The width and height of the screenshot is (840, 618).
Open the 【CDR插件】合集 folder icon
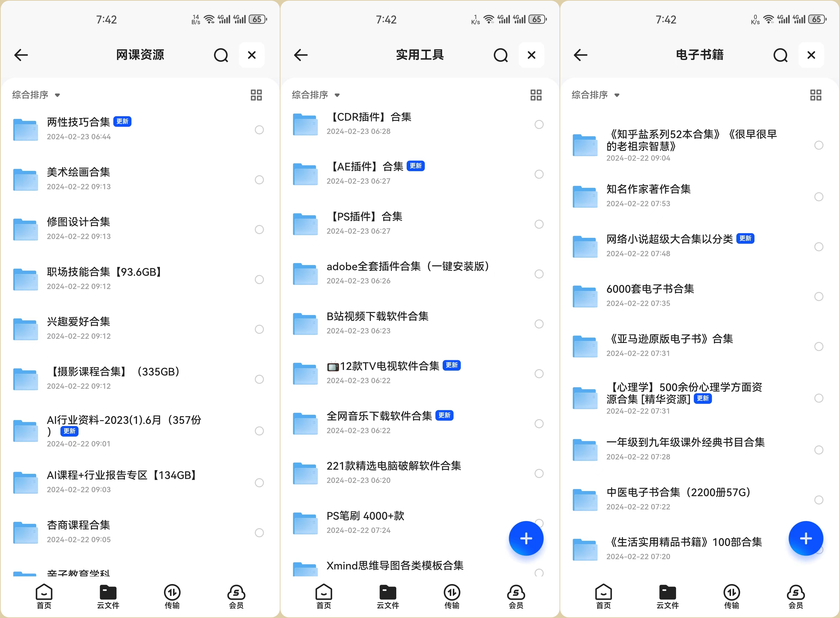pos(305,124)
